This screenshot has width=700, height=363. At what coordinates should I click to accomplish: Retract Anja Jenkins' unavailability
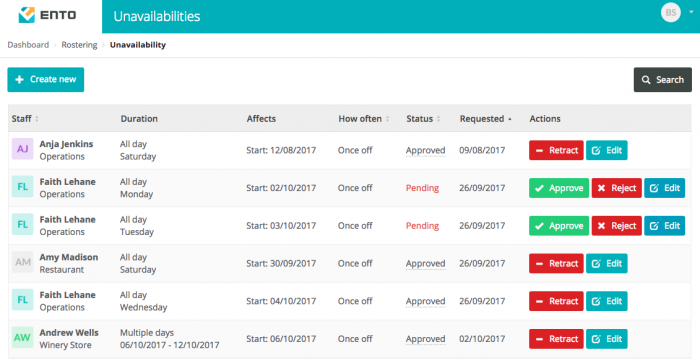(556, 150)
